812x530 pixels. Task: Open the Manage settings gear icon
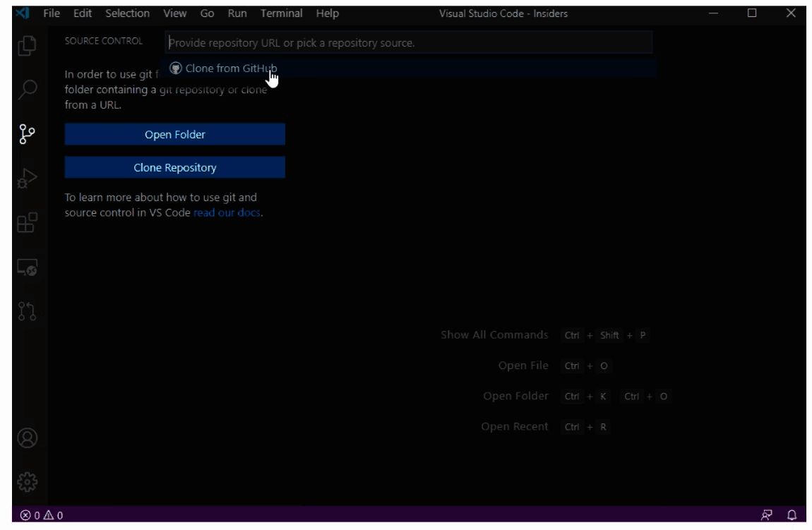26,482
